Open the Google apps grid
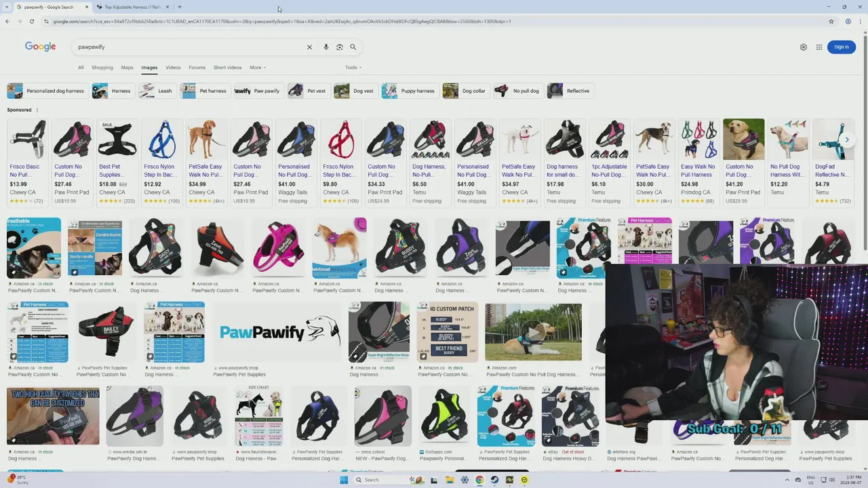 [x=819, y=47]
